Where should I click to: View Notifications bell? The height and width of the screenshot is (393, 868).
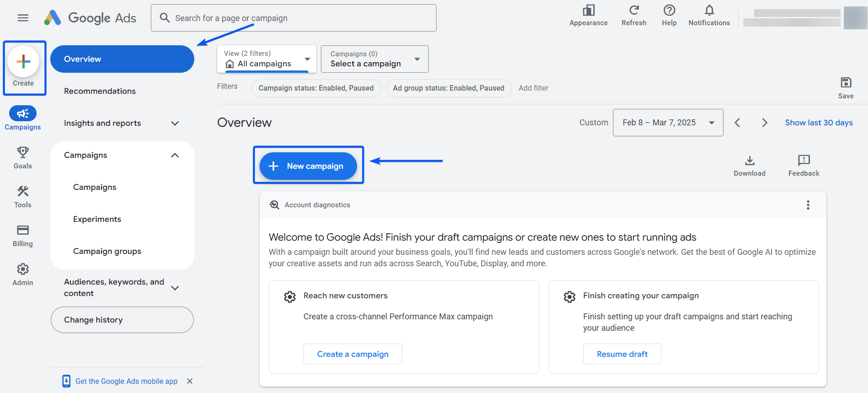pos(709,16)
